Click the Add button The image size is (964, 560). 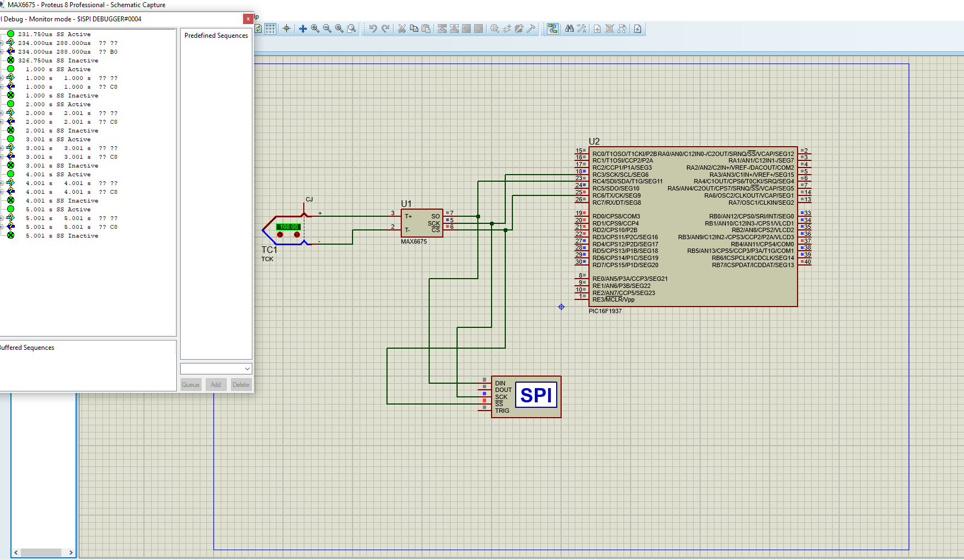pos(216,385)
